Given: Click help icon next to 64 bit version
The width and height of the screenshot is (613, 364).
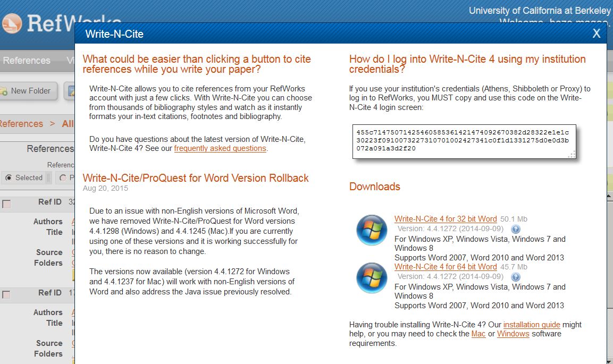Looking at the screenshot, I should click(516, 277).
